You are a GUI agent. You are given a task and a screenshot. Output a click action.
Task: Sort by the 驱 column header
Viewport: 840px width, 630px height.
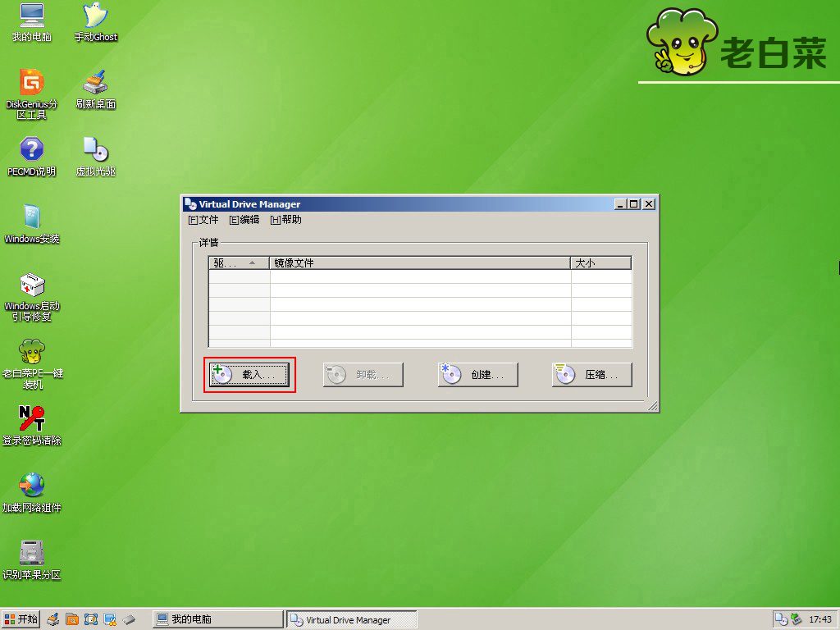point(238,263)
